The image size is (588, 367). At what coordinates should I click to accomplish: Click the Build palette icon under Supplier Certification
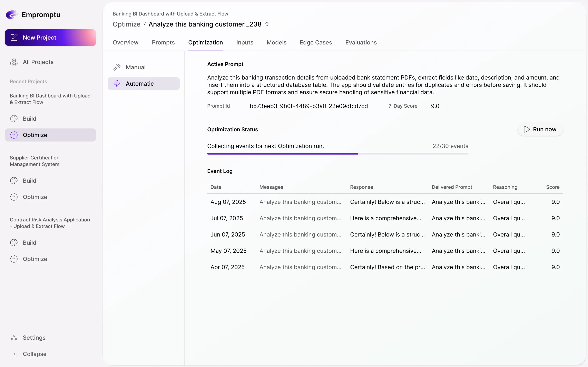[14, 181]
